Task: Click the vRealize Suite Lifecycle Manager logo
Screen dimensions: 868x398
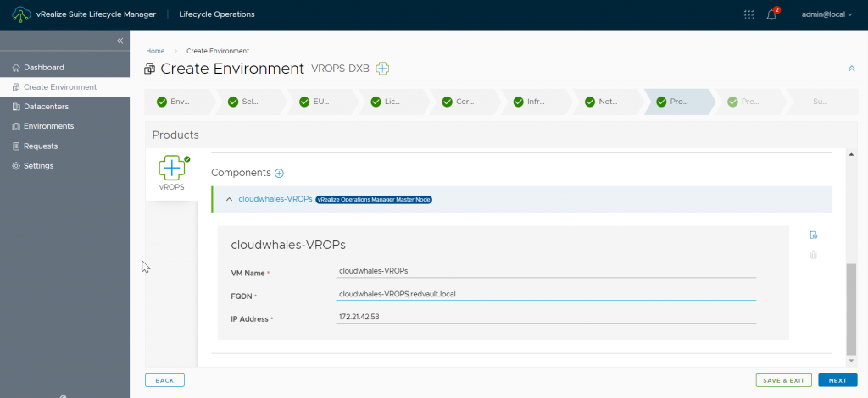Action: pyautogui.click(x=21, y=14)
